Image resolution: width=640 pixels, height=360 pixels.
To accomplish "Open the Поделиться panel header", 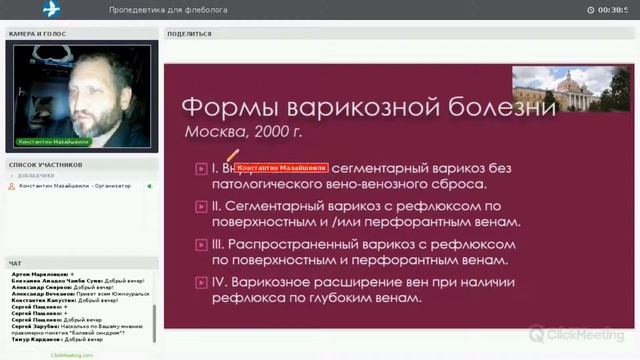I will (x=399, y=34).
